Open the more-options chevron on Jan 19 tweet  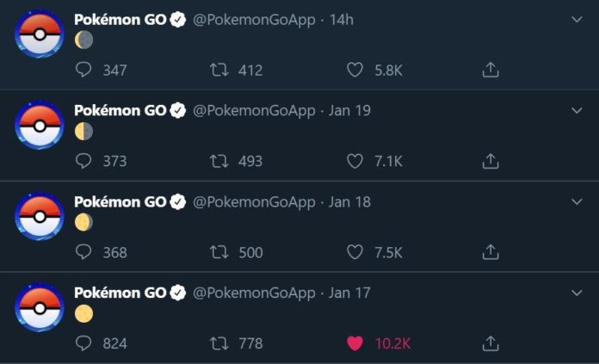[577, 110]
